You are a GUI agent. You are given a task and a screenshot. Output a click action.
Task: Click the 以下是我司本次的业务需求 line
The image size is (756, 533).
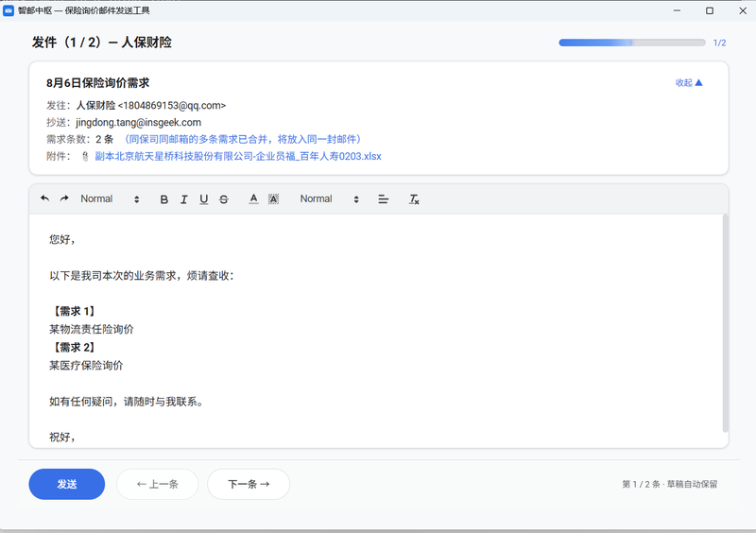[x=142, y=276]
